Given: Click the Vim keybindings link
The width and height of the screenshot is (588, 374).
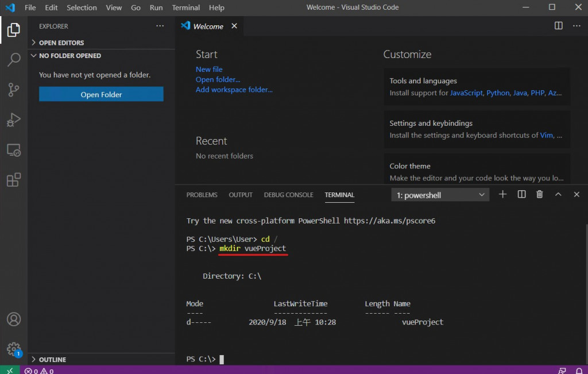Looking at the screenshot, I should (x=547, y=135).
